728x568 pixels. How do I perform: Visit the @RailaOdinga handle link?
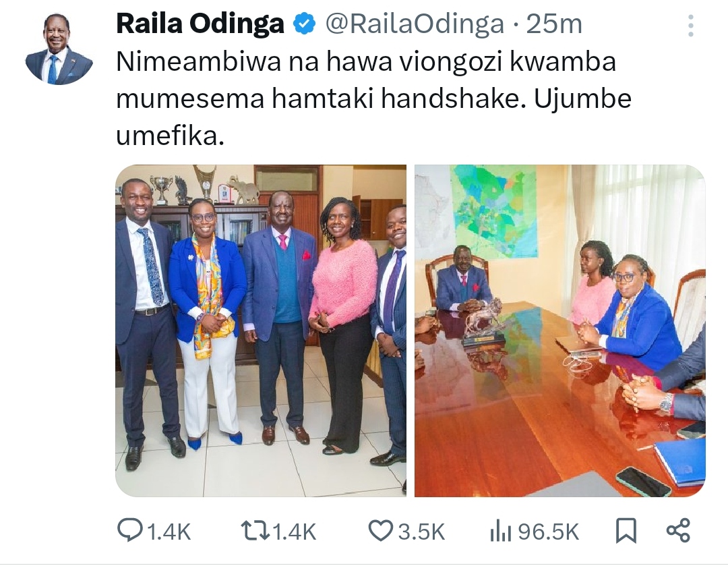point(415,24)
